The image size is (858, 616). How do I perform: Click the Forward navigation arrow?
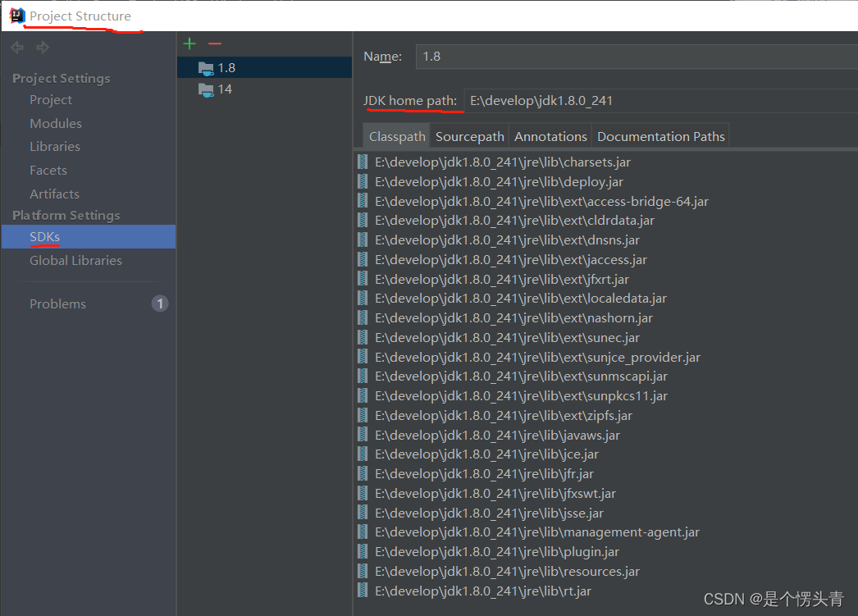tap(42, 48)
